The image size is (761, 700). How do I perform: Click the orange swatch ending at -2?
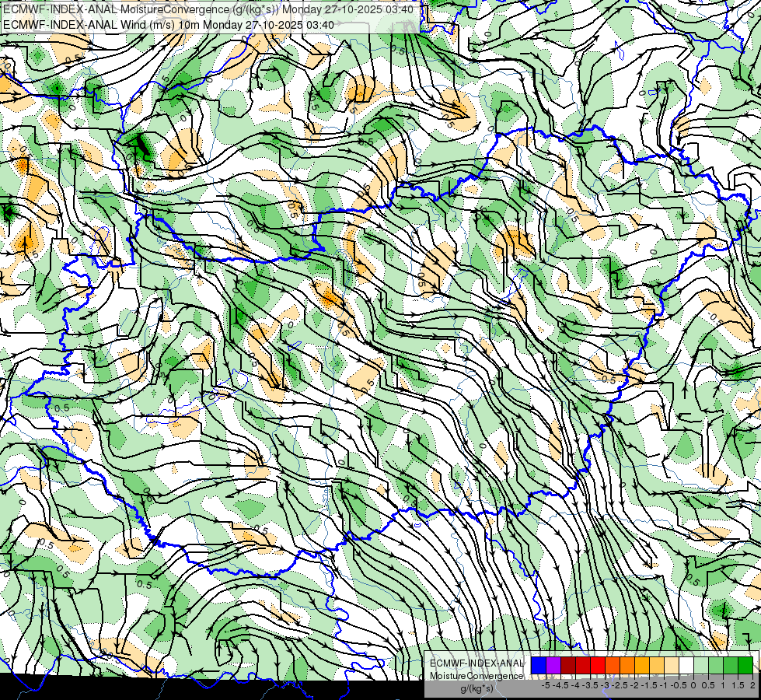(627, 665)
